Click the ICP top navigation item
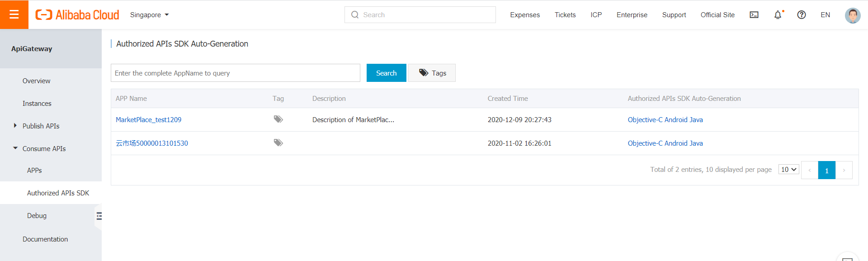Viewport: 868px width, 261px height. (596, 15)
